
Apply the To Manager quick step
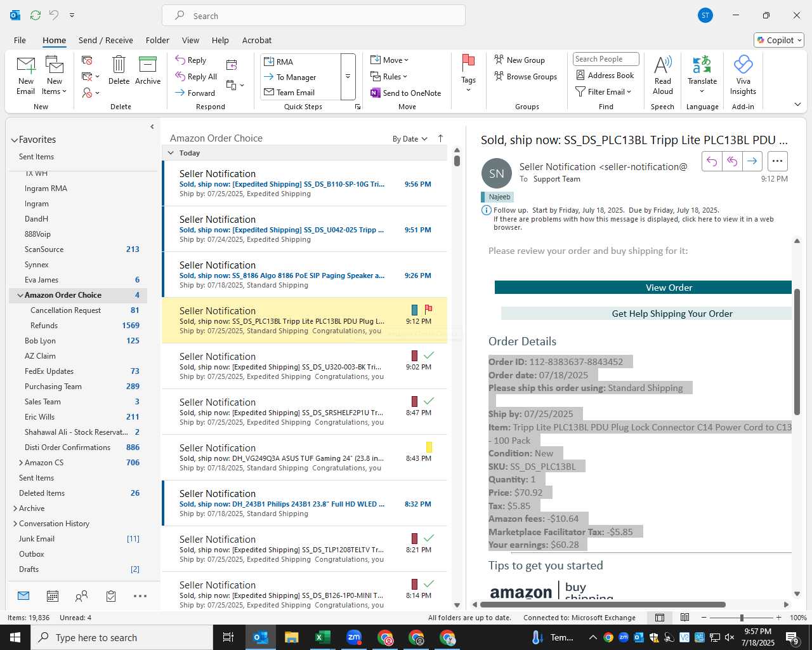(x=301, y=77)
